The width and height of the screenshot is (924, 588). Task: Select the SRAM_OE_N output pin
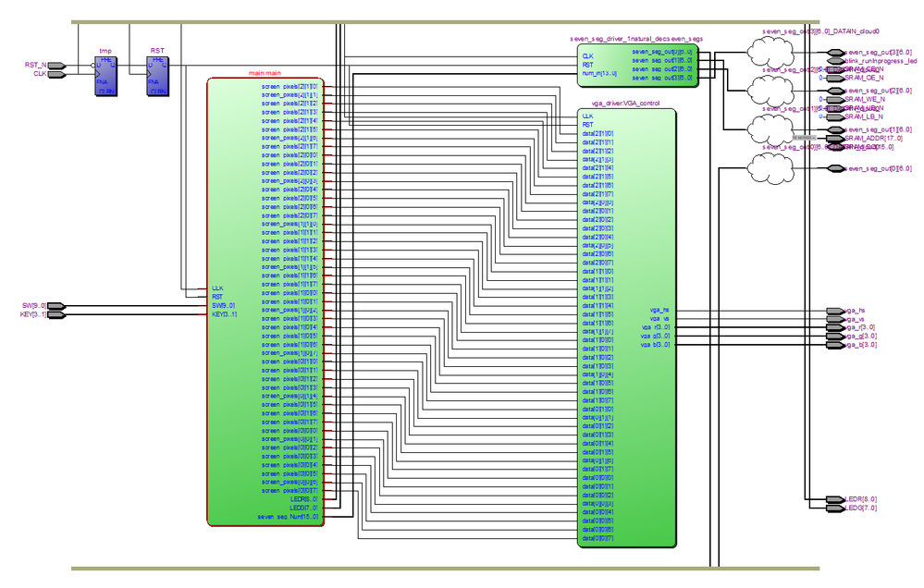pos(835,79)
